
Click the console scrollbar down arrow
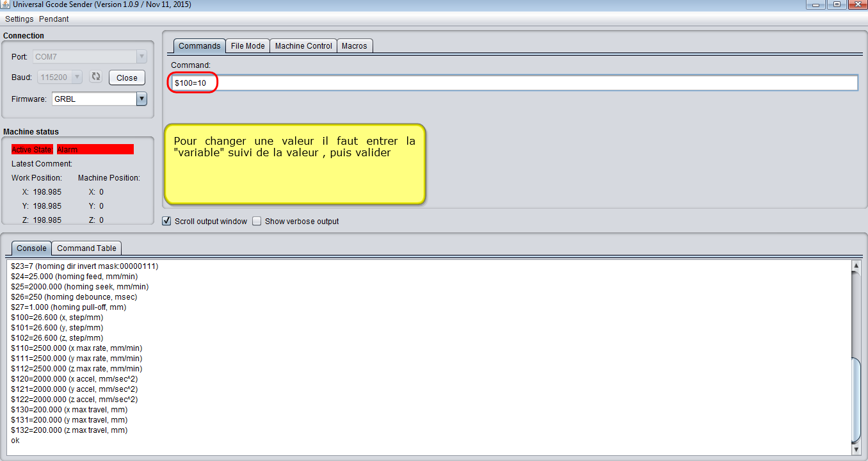point(856,450)
